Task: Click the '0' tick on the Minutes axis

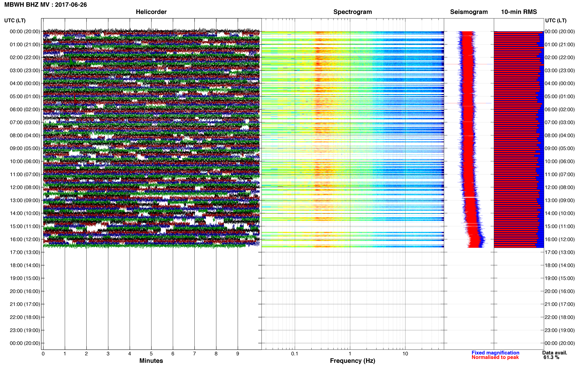Action: tap(43, 354)
